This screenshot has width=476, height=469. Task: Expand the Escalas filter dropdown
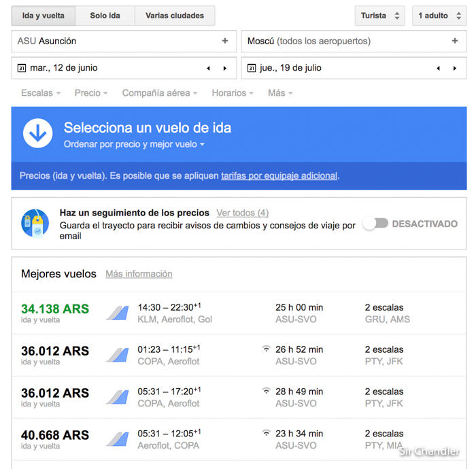pyautogui.click(x=41, y=93)
